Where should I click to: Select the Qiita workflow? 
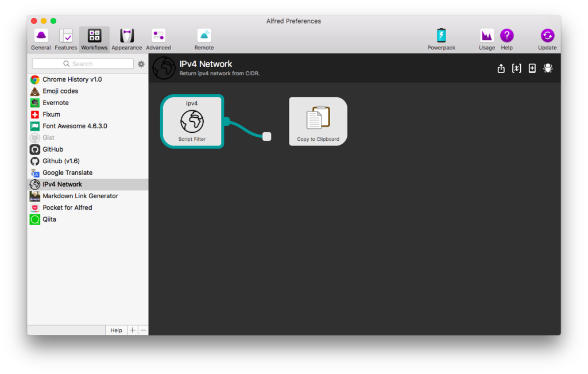click(x=88, y=219)
